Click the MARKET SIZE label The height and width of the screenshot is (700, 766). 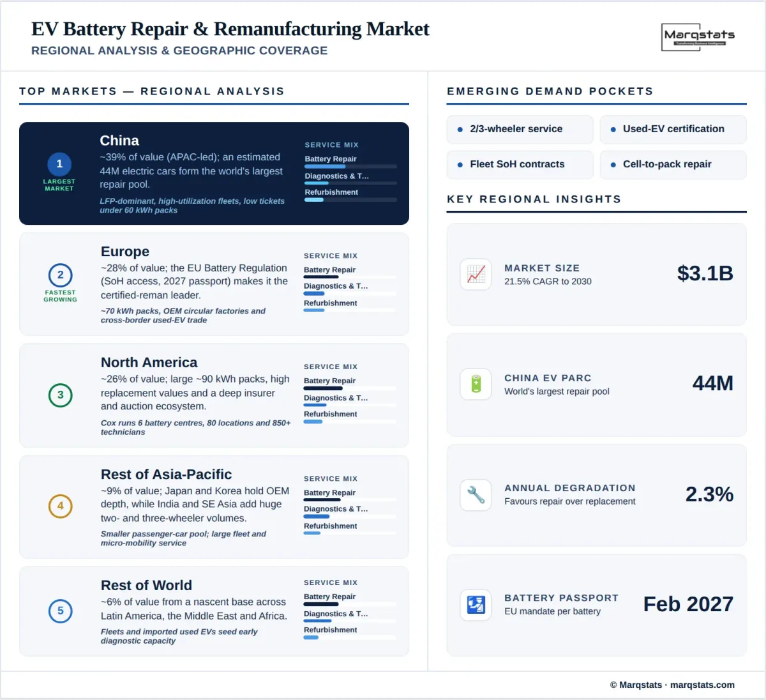542,268
